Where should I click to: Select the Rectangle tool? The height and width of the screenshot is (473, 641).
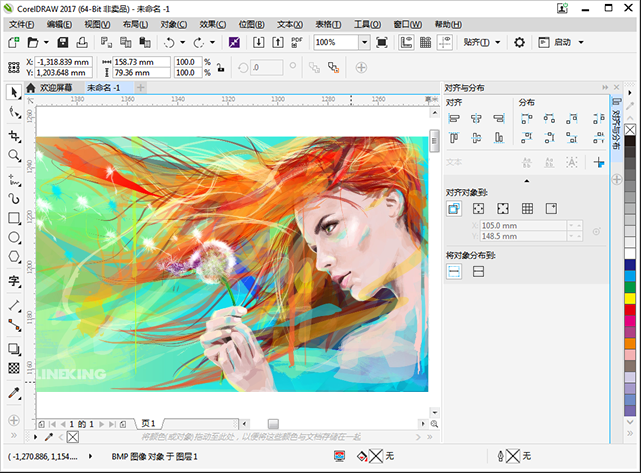(x=14, y=218)
